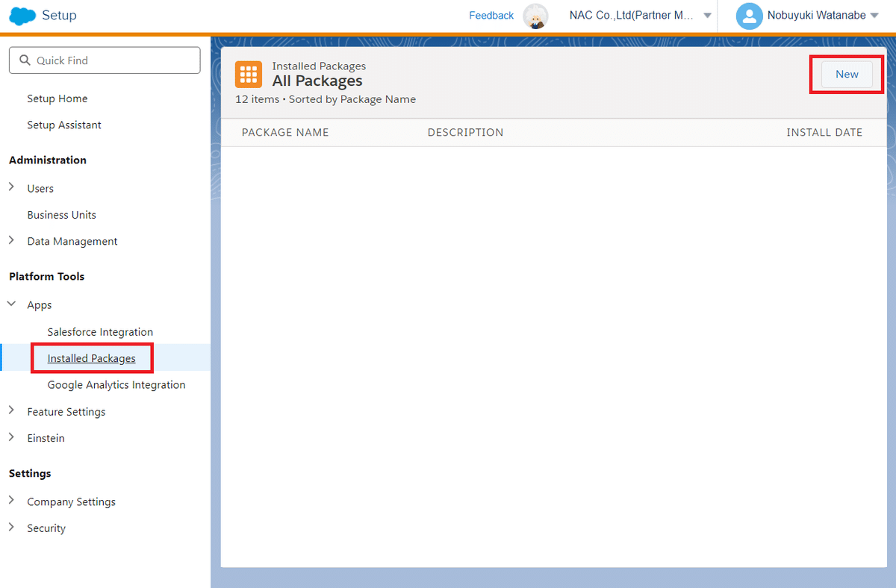896x588 pixels.
Task: Click the Users menu label
Action: (x=40, y=189)
